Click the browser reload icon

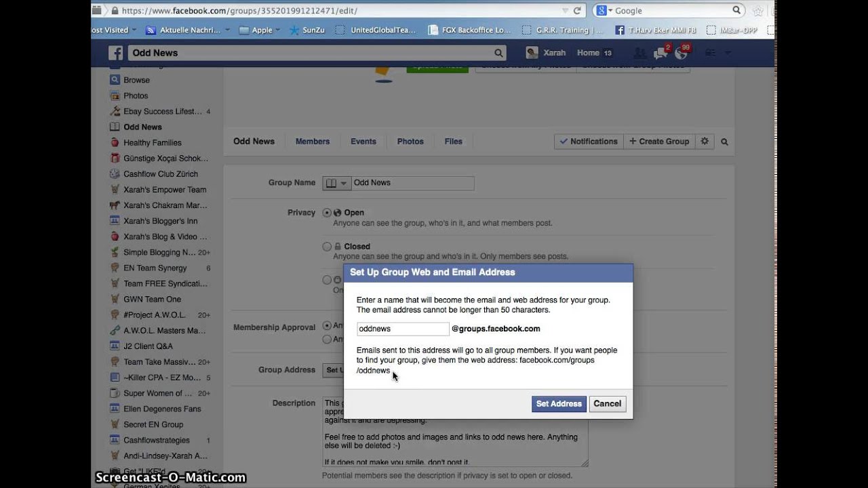(577, 11)
